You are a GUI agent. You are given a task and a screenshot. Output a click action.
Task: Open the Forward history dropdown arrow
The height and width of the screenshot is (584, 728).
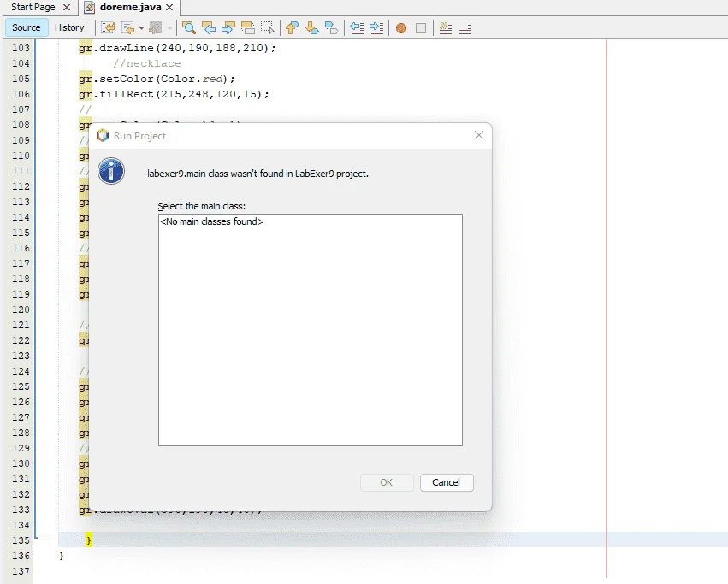(x=169, y=28)
